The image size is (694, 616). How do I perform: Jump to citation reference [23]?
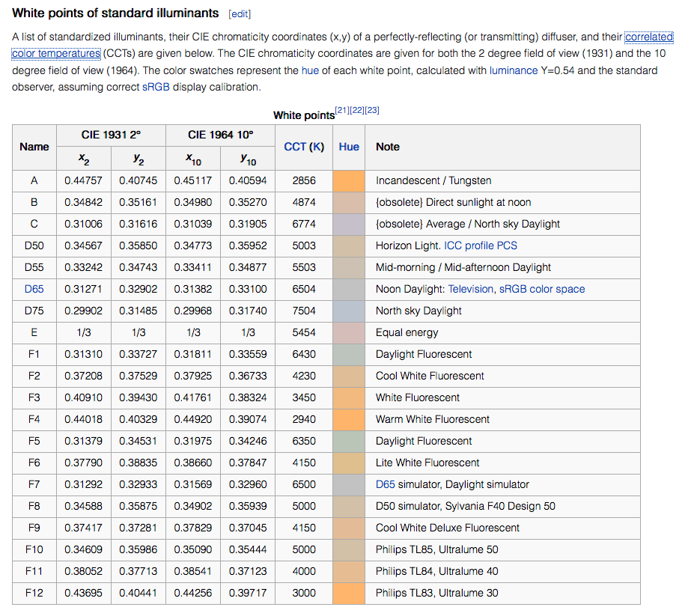point(372,110)
